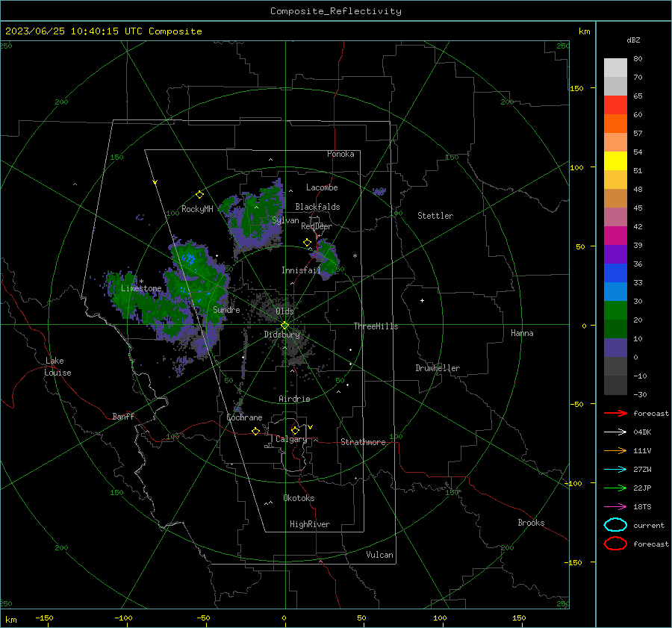Image resolution: width=672 pixels, height=628 pixels.
Task: Click the Lake Louise label
Action: [x=57, y=367]
